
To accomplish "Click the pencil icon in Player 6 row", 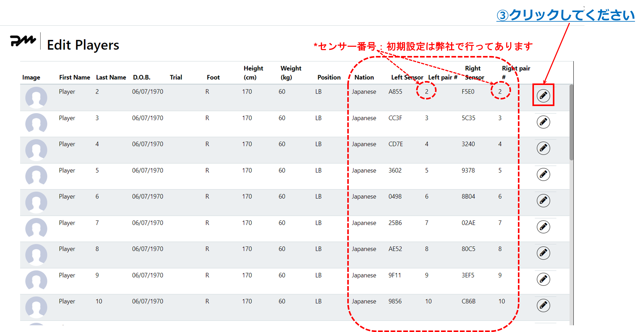I will coord(543,201).
